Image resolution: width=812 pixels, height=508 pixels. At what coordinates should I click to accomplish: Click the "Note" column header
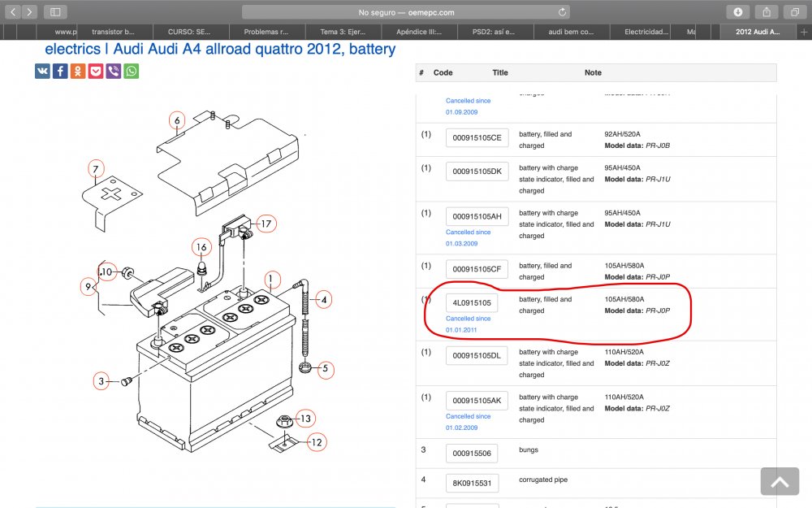[593, 72]
